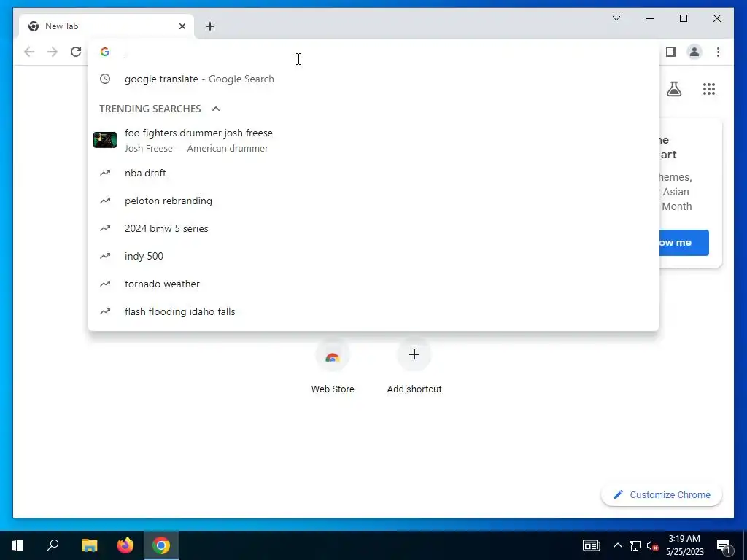
Task: Open Search Labs flask icon
Action: click(673, 88)
